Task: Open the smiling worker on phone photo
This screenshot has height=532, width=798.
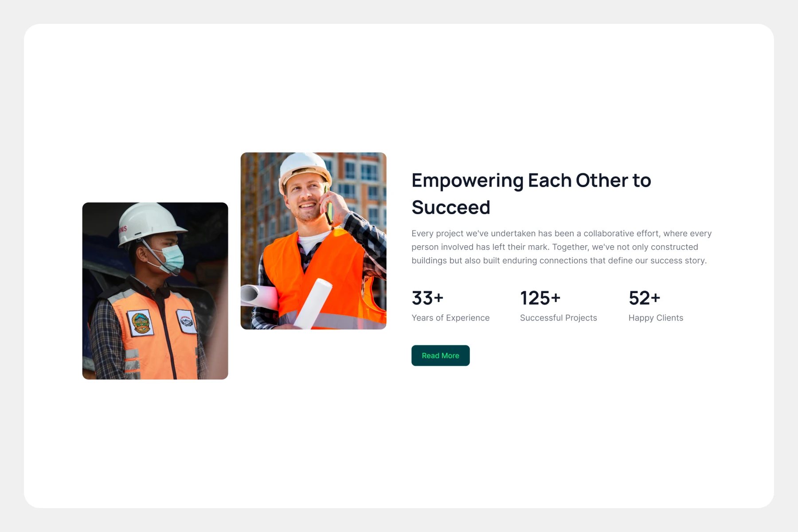Action: (x=313, y=241)
